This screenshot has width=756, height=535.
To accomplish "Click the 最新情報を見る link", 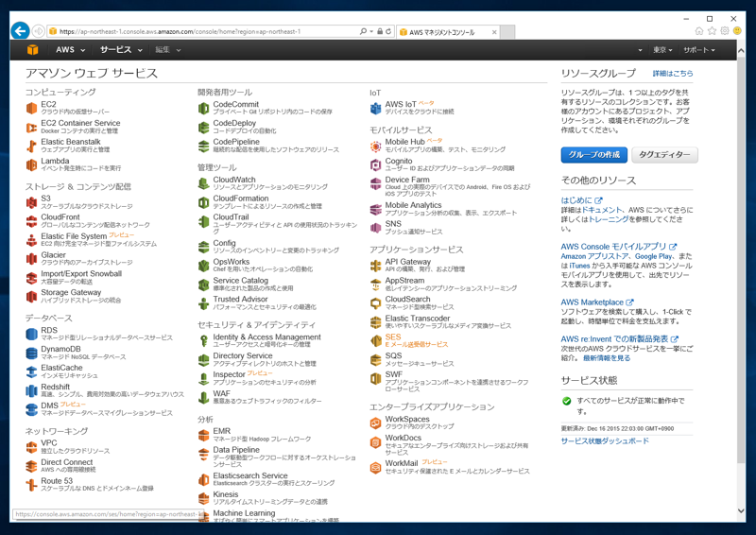I will point(607,358).
